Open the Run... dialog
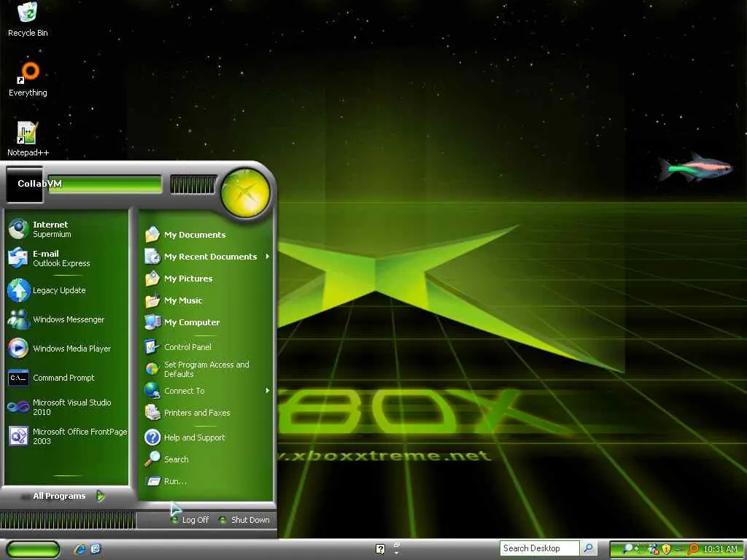Screen dimensions: 747x560 point(206,481)
